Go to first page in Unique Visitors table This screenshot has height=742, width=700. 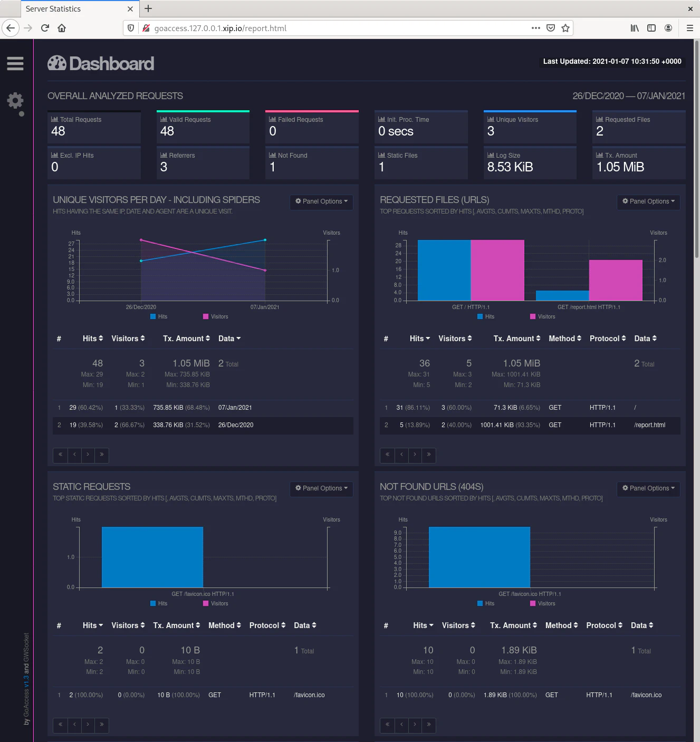(61, 455)
